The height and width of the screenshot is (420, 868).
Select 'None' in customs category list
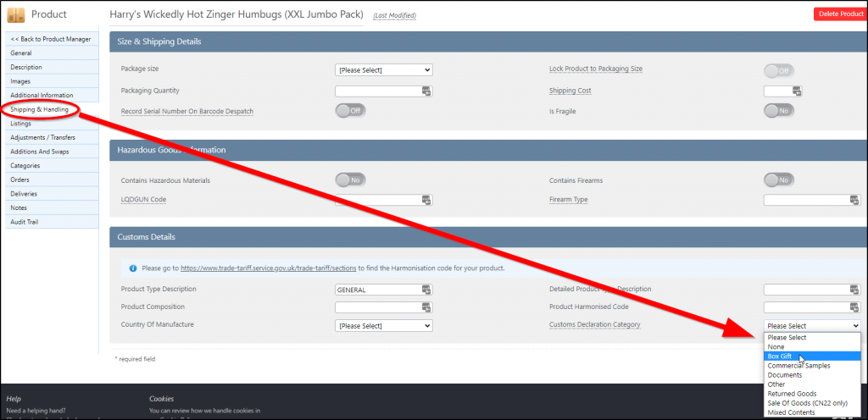(812, 346)
